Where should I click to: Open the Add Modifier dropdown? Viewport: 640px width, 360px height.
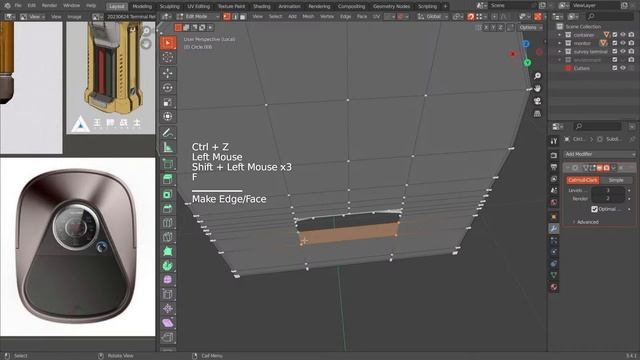click(x=600, y=154)
